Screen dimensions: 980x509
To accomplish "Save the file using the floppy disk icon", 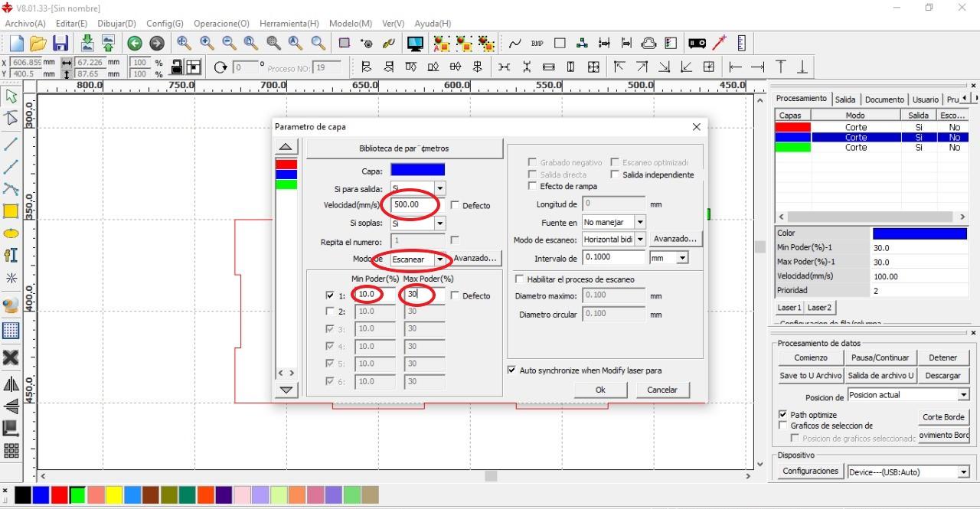I will [x=60, y=44].
